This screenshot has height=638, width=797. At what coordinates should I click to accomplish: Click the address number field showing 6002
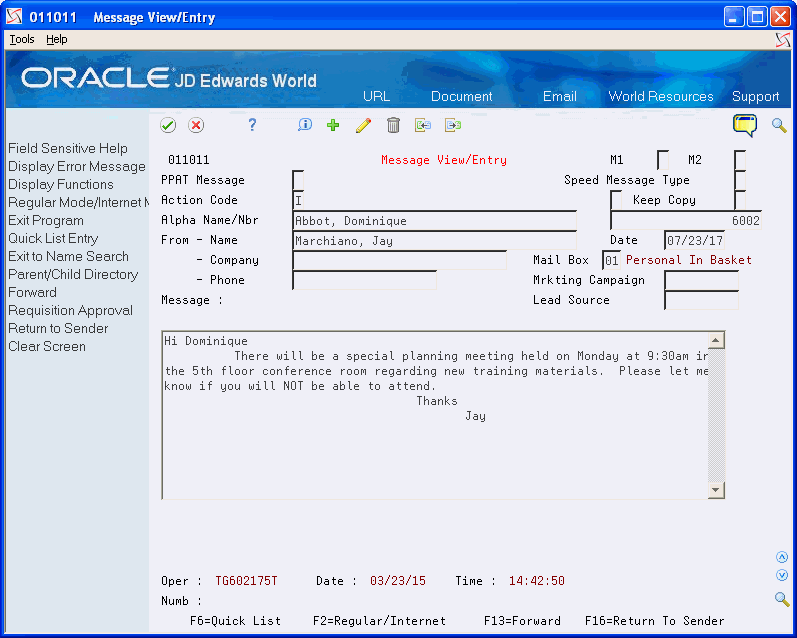click(686, 220)
